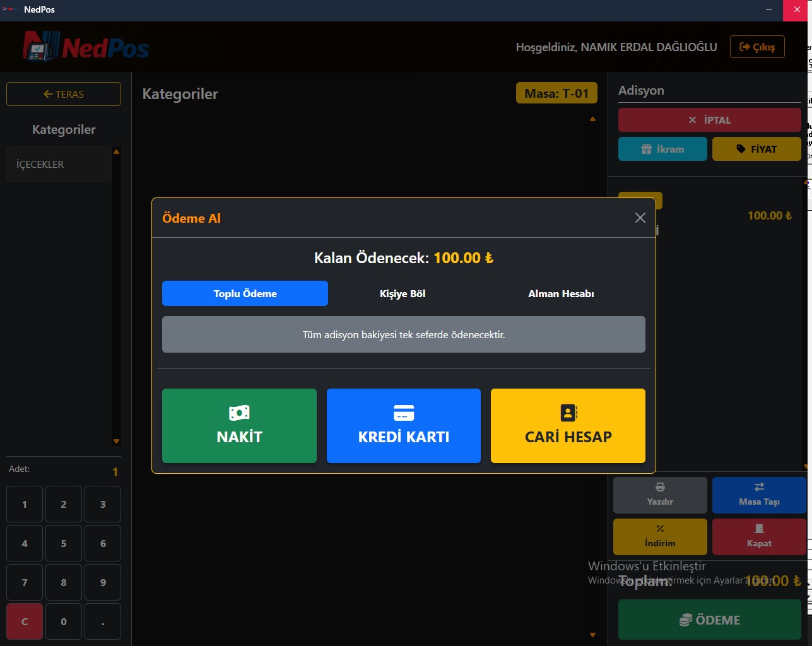Screen dimensions: 812x646
Task: Select KREDİ KARTI payment method
Action: pyautogui.click(x=404, y=426)
